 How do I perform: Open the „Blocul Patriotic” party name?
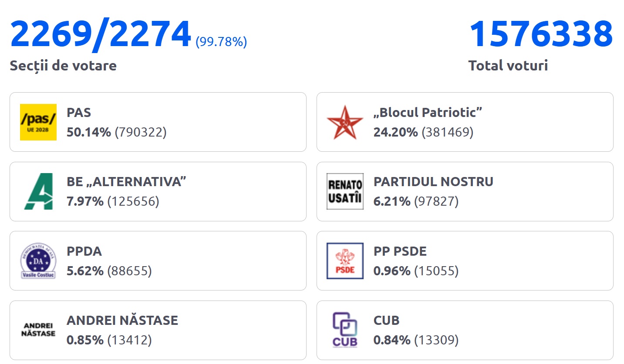point(428,113)
